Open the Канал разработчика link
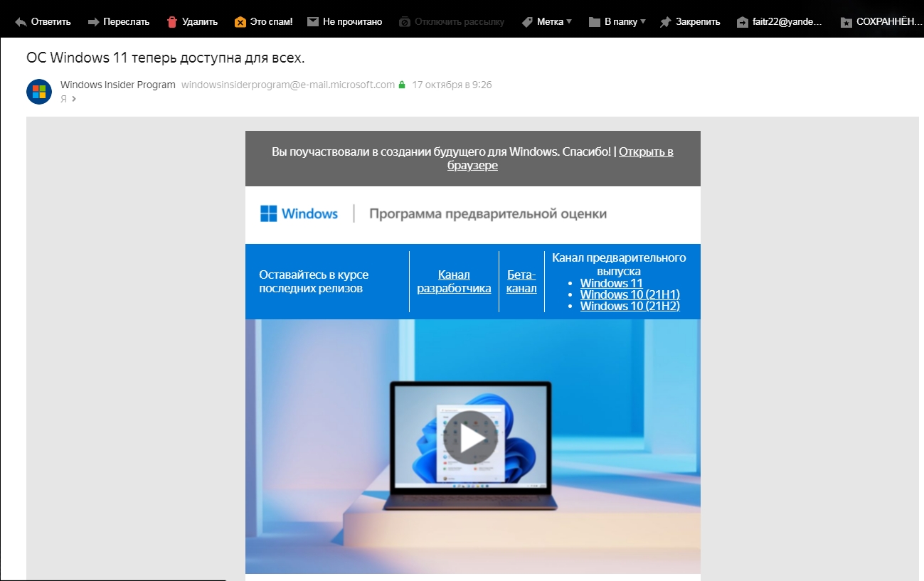This screenshot has width=924, height=581. (x=454, y=282)
